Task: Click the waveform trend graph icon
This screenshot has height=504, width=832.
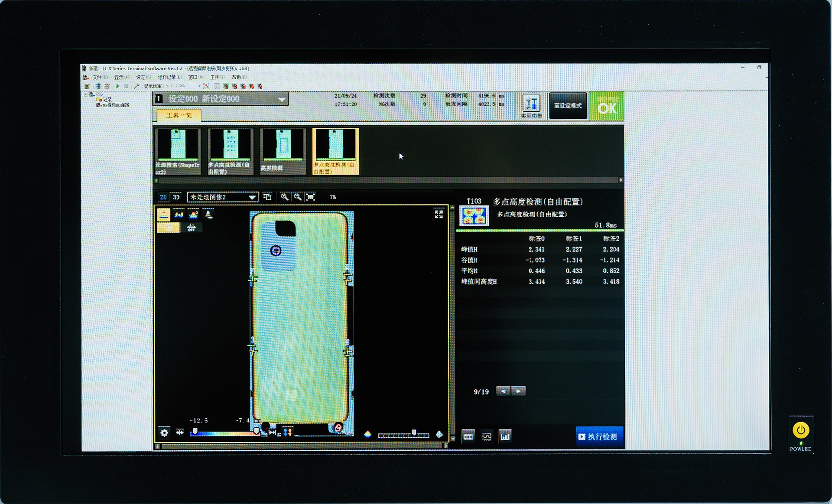Action: (487, 436)
